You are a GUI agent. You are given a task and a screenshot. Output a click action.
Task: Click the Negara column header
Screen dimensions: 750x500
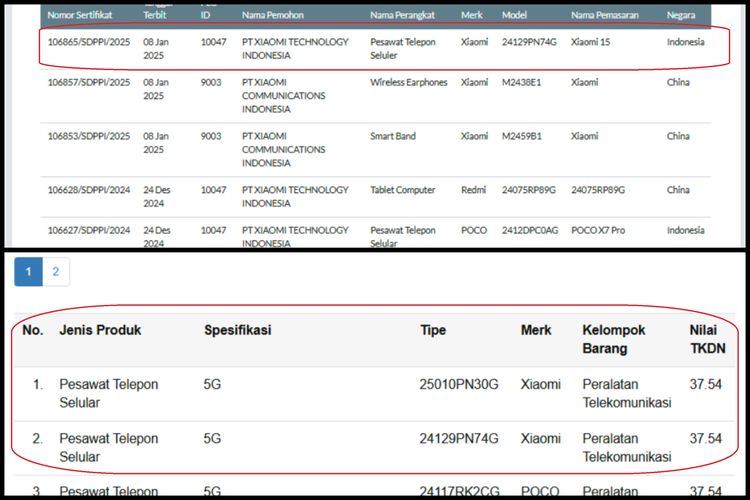coord(681,15)
